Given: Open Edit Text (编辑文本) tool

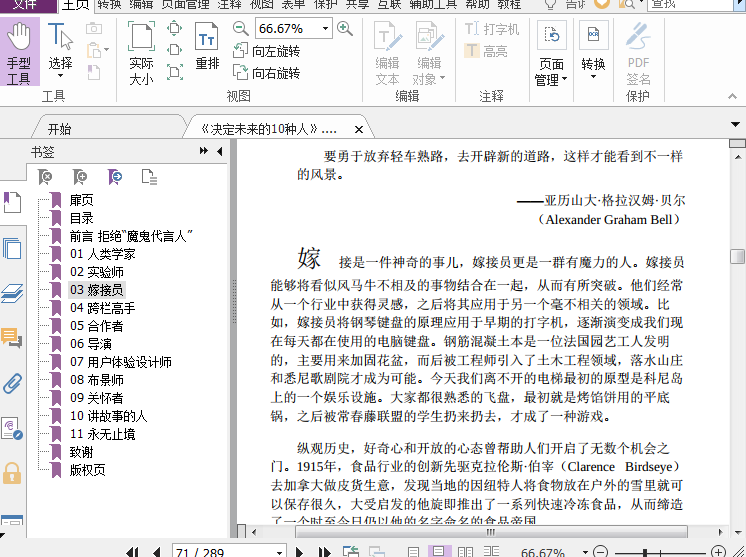Looking at the screenshot, I should tap(387, 54).
